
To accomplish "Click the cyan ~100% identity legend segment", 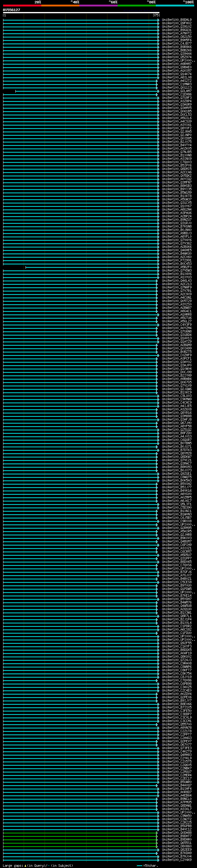I will (x=175, y=6).
